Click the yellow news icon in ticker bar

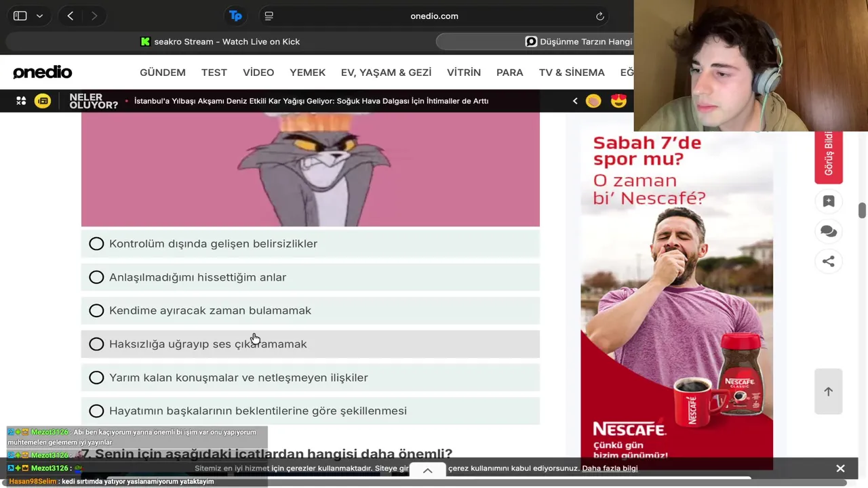pos(43,101)
